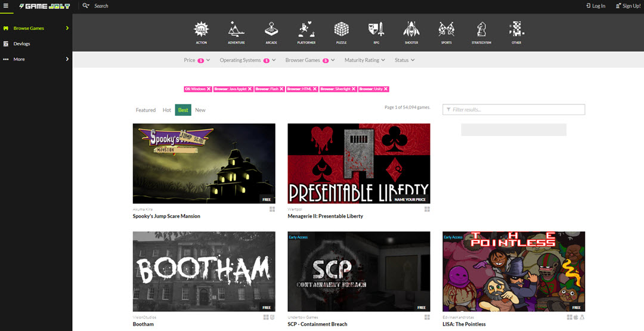Open the Operating Systems dropdown
The height and width of the screenshot is (331, 644).
244,60
